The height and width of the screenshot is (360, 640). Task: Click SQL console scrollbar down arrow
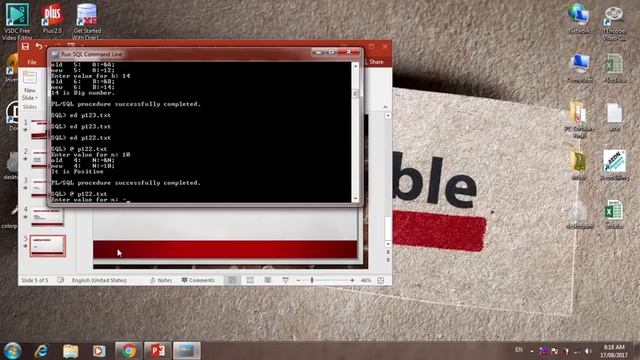click(355, 198)
